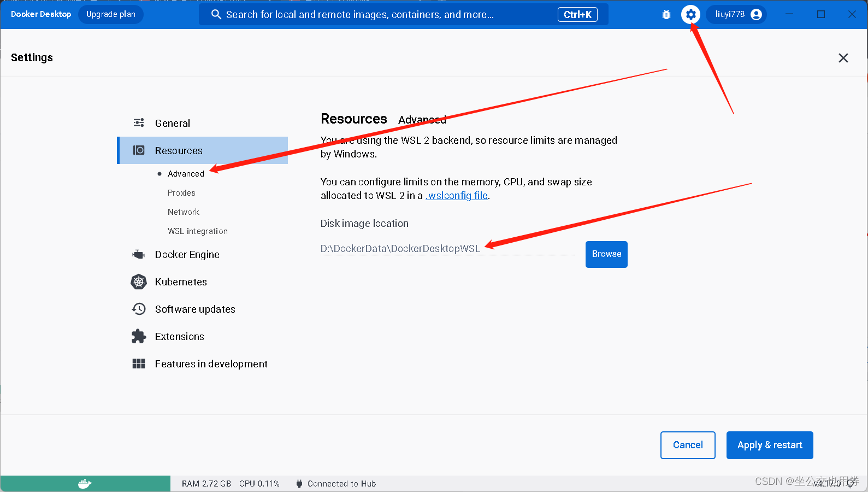Click the Extensions puzzle piece icon
Image resolution: width=868 pixels, height=492 pixels.
[x=139, y=337]
